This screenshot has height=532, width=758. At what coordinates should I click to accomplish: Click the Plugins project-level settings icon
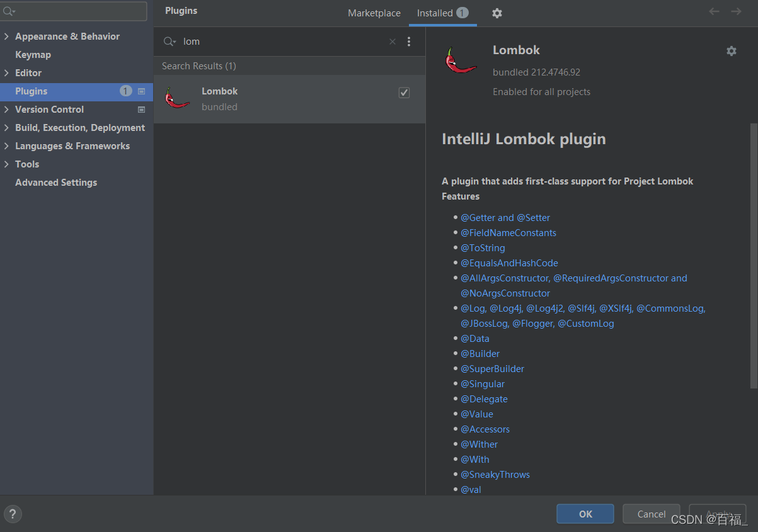point(141,91)
